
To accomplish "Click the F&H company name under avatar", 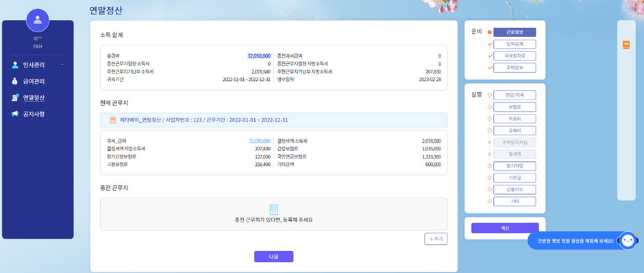I will coord(38,47).
